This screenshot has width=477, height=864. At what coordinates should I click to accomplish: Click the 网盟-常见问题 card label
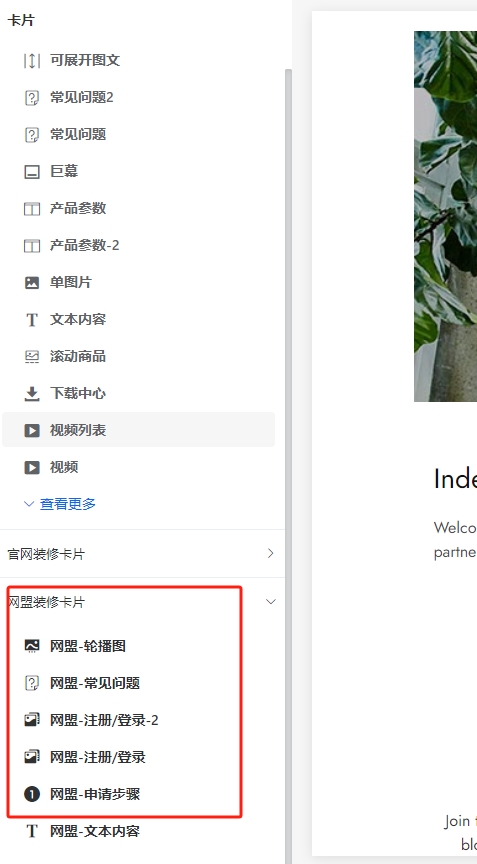tap(95, 683)
